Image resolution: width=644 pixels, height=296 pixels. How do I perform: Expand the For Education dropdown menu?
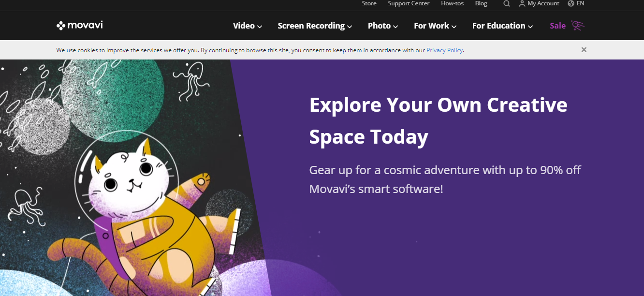tap(502, 26)
